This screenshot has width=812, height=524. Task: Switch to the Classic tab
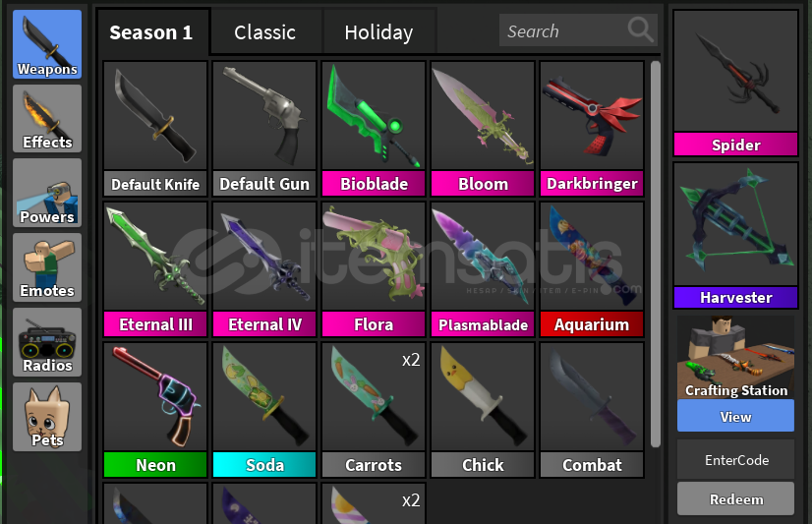pos(265,32)
